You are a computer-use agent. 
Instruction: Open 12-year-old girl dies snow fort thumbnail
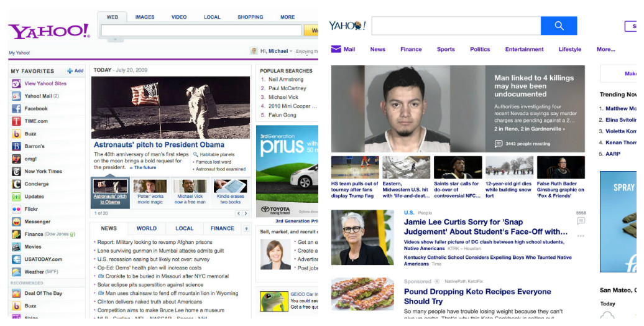pyautogui.click(x=509, y=167)
